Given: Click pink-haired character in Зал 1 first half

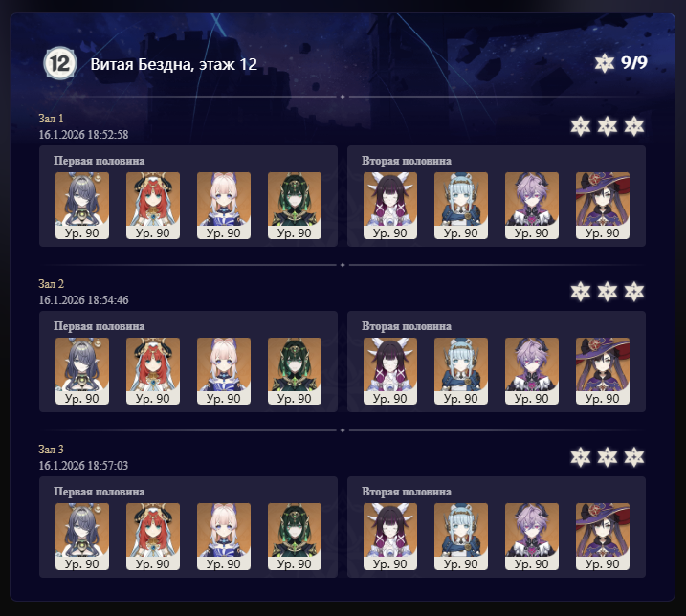Looking at the screenshot, I should (x=224, y=206).
